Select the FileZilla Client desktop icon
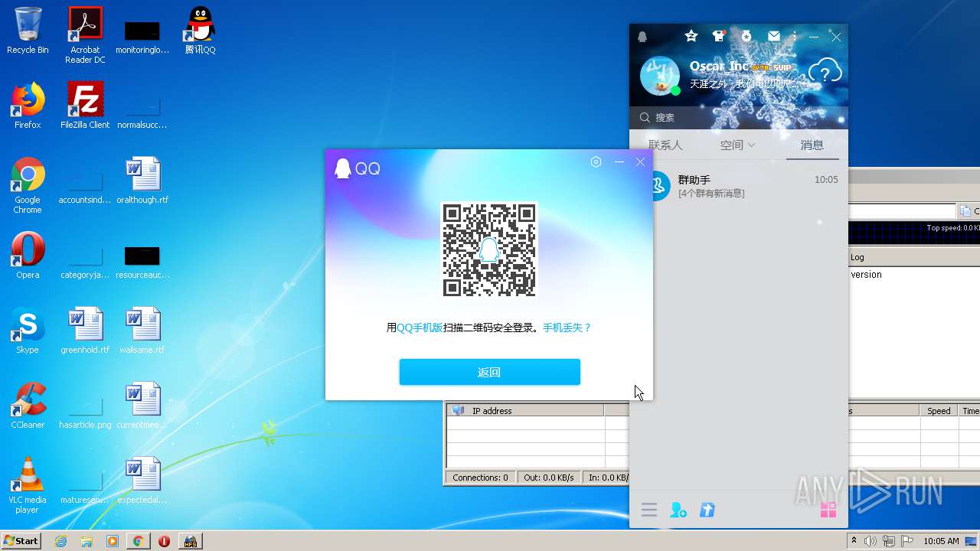The height and width of the screenshot is (551, 980). [85, 106]
